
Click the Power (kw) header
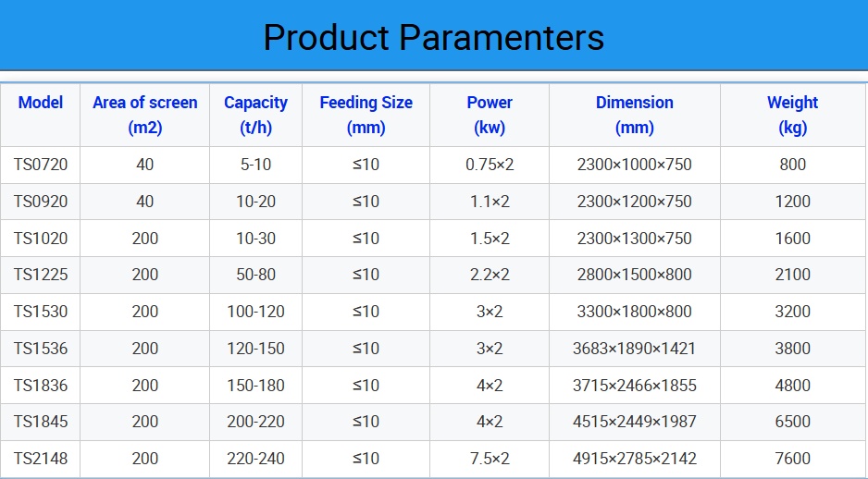click(x=490, y=115)
